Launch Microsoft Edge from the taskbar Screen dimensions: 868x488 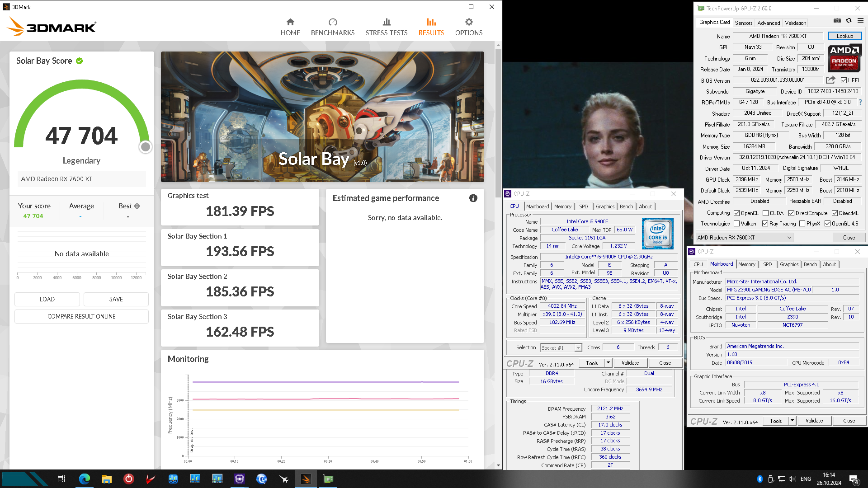[x=85, y=479]
